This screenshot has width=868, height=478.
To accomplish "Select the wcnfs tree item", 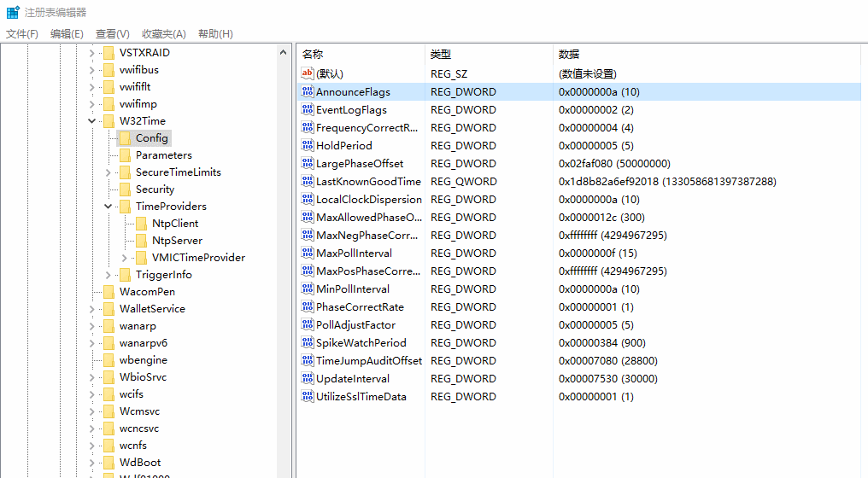I will click(133, 446).
